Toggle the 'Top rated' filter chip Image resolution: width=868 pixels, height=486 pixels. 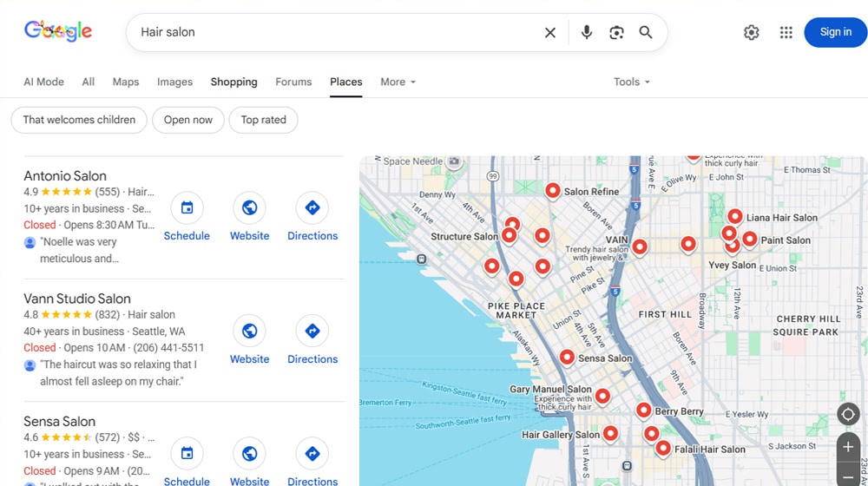(264, 120)
